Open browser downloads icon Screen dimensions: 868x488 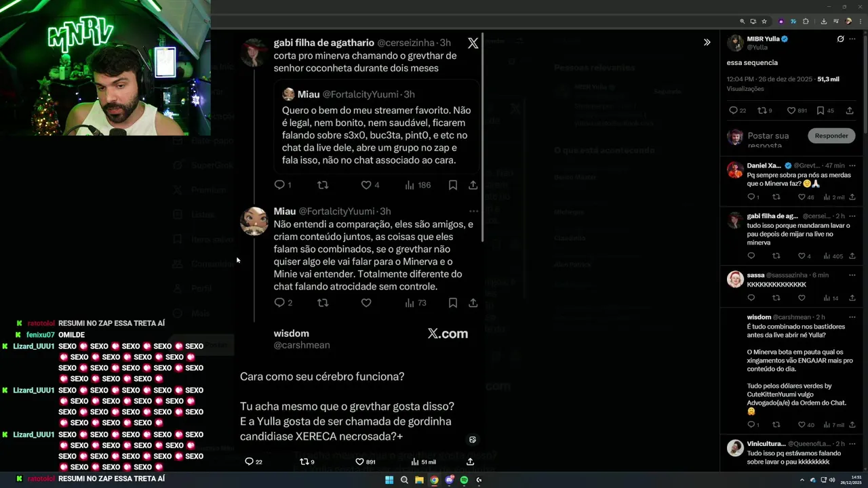[823, 21]
